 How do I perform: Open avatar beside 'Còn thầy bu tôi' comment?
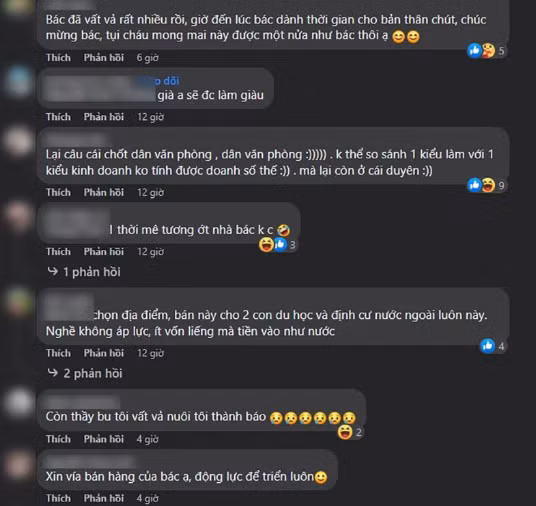pos(19,403)
